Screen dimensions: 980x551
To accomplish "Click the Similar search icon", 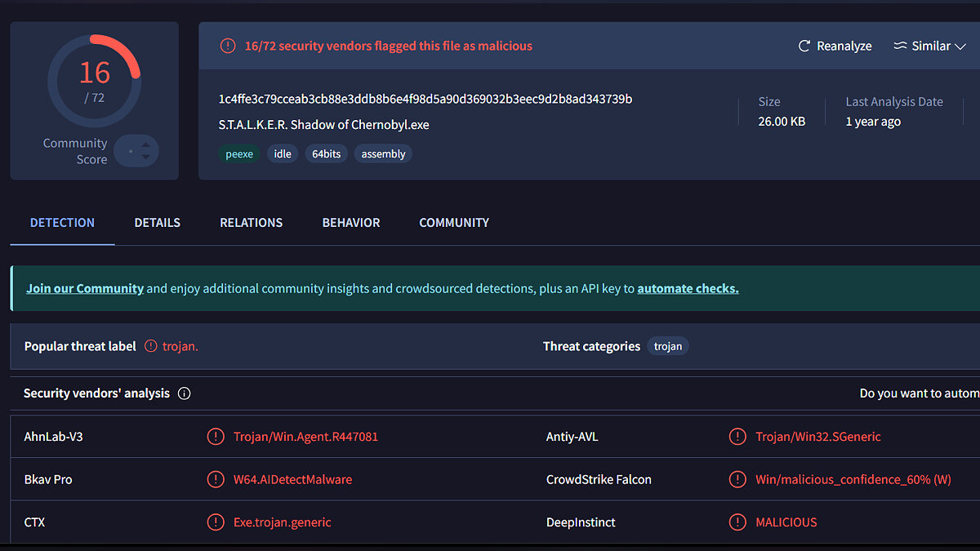I will (x=901, y=47).
